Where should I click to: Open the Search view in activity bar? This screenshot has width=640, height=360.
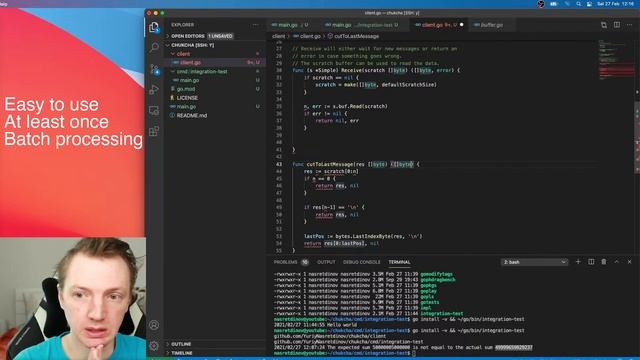[x=154, y=47]
